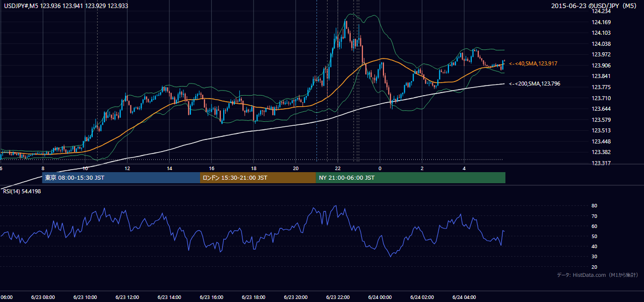Click hour label 12 under price chart
Image resolution: width=644 pixels, height=302 pixels.
(x=127, y=169)
